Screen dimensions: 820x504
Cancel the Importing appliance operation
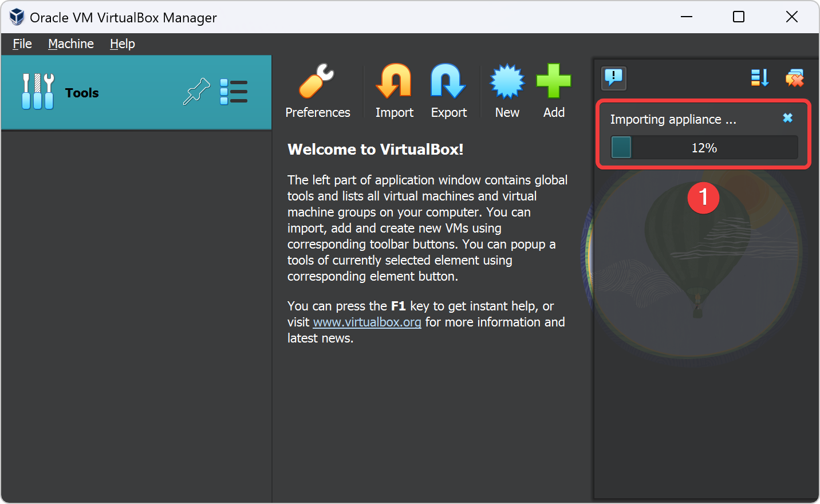pyautogui.click(x=788, y=117)
